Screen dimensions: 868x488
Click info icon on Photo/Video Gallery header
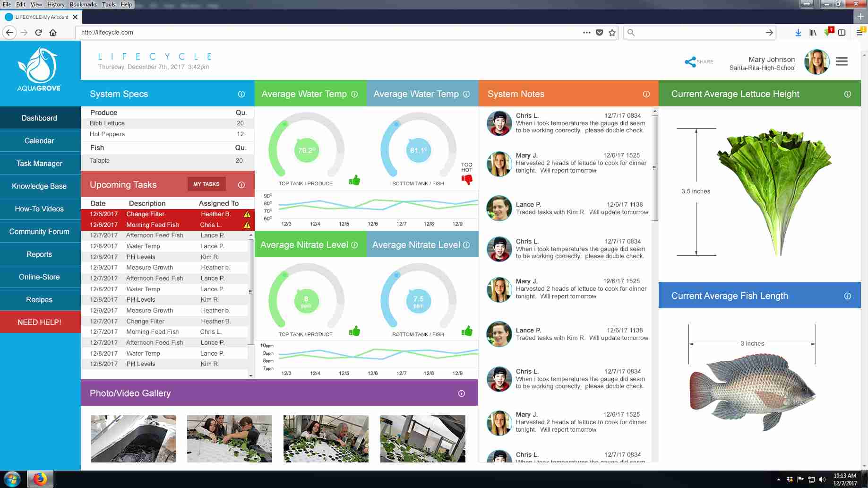click(x=462, y=393)
